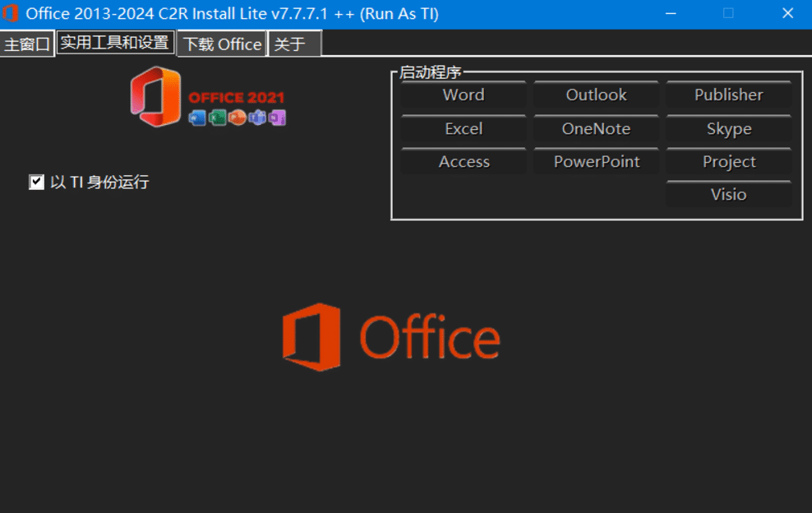The height and width of the screenshot is (513, 812).
Task: Click the large orange Office logo
Action: (391, 337)
